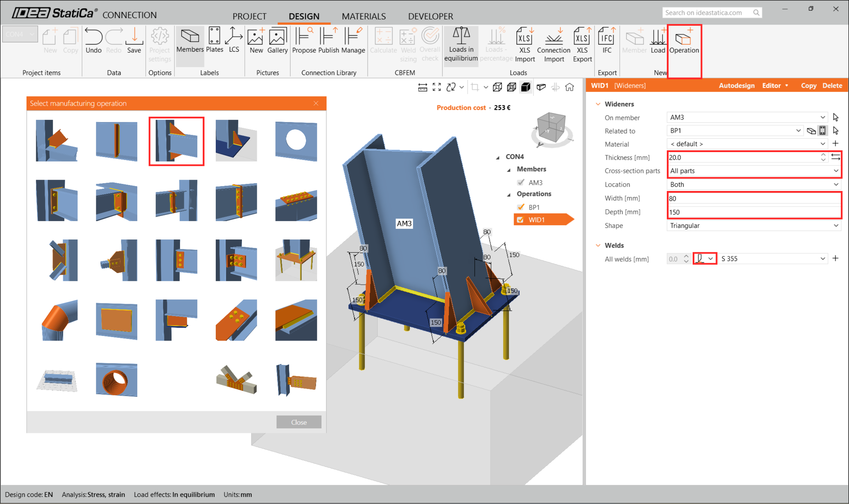Open the Cross-section parts dropdown
Viewport: 849px width, 504px height.
753,171
